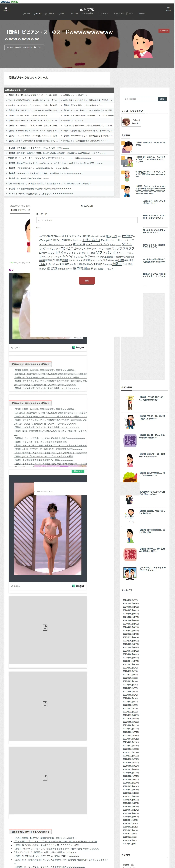Open popular article 昨晩ホテルで親友に

[150, 144]
